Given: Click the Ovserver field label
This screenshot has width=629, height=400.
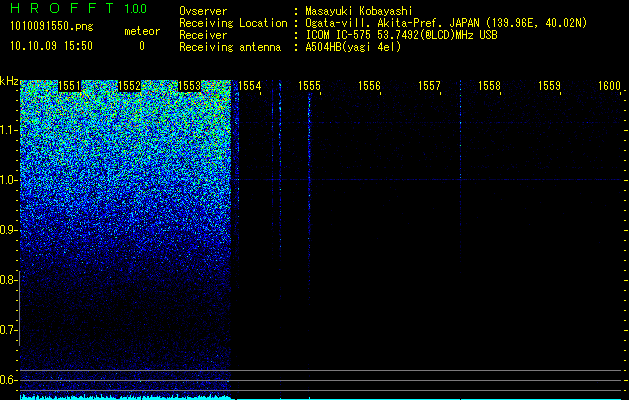Looking at the screenshot, I should (203, 11).
